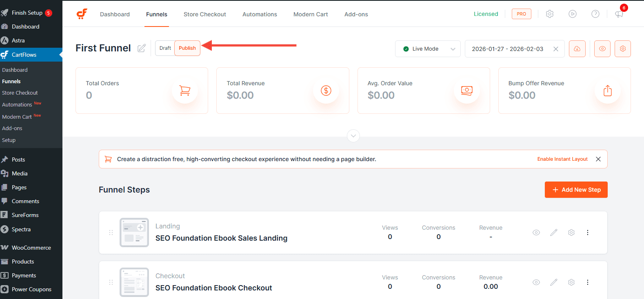Expand the analytics section chevron circle
This screenshot has width=644, height=299.
click(353, 135)
